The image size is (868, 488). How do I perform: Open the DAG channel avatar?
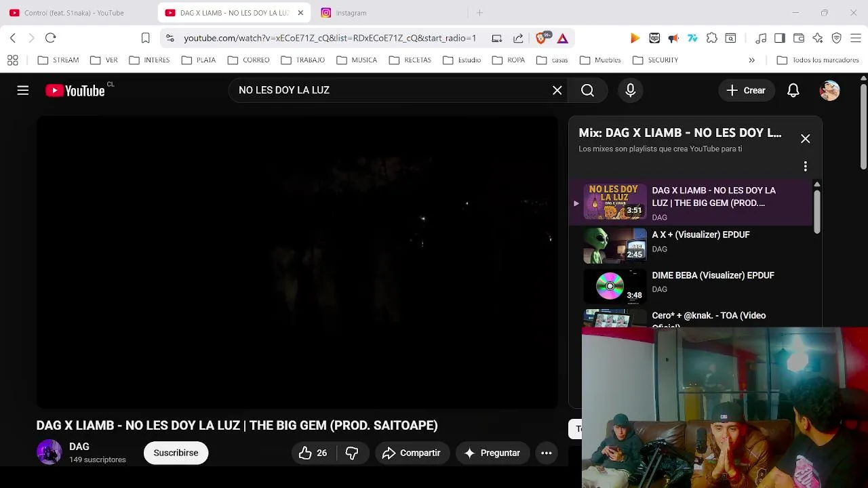49,452
